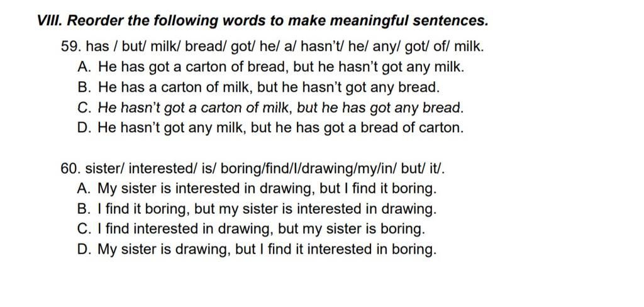The image size is (644, 307).
Task: Click question 60 word list prompt
Action: [253, 168]
